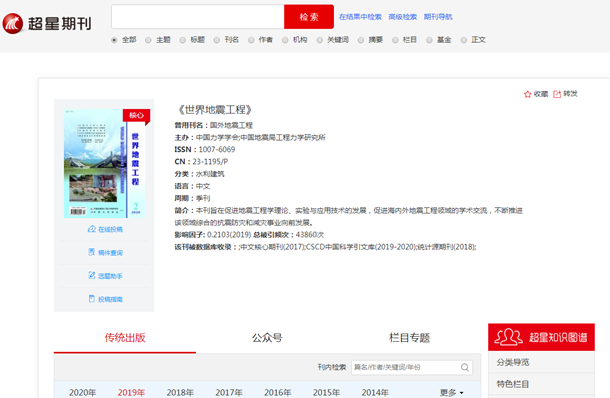Click the 分类 value 水利建筑

pos(210,174)
